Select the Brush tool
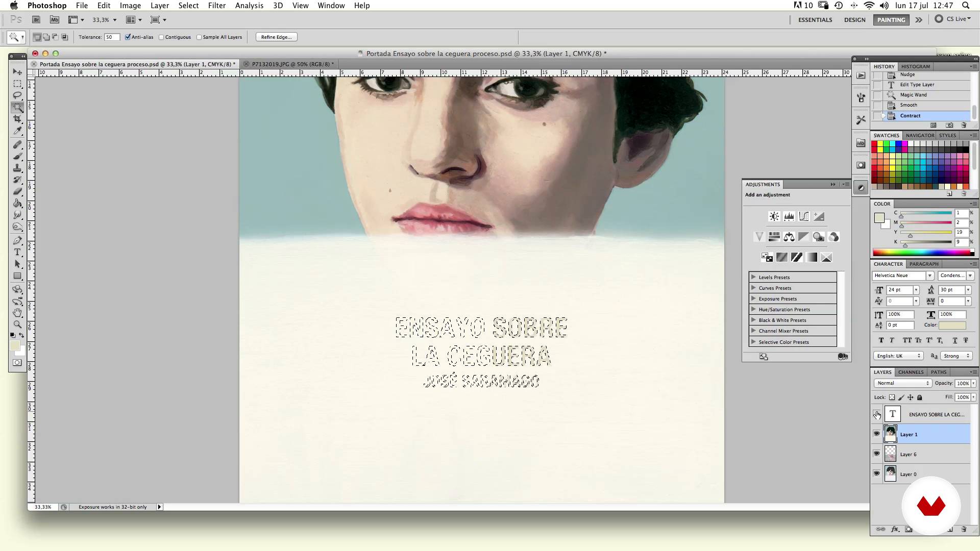The height and width of the screenshot is (551, 980). click(x=17, y=156)
